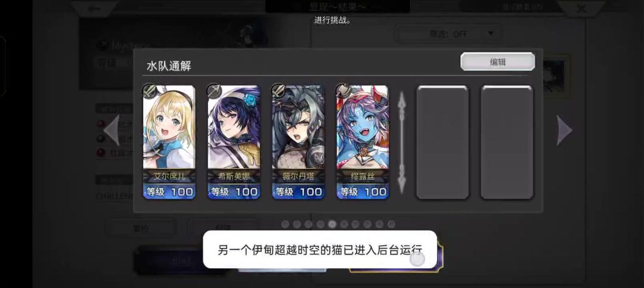Select the second empty reserve slot
This screenshot has height=288, width=644.
click(x=507, y=142)
